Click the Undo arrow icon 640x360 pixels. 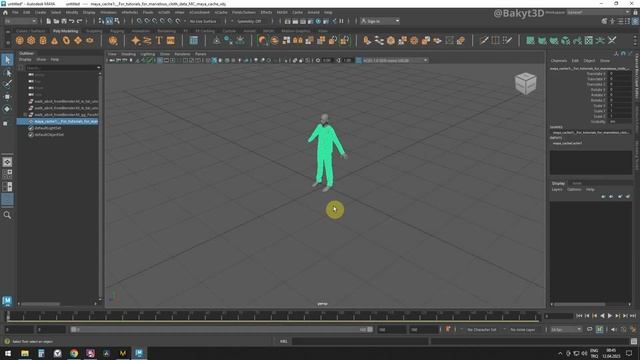click(72, 21)
